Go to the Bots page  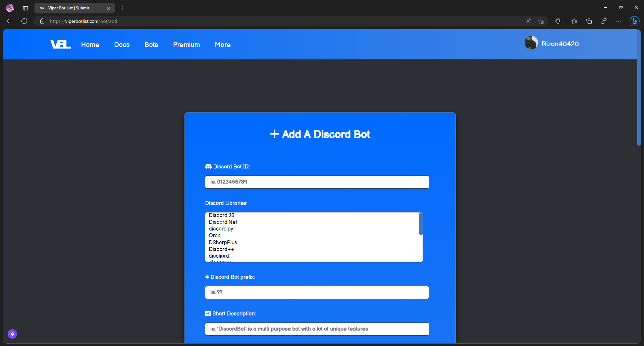151,45
